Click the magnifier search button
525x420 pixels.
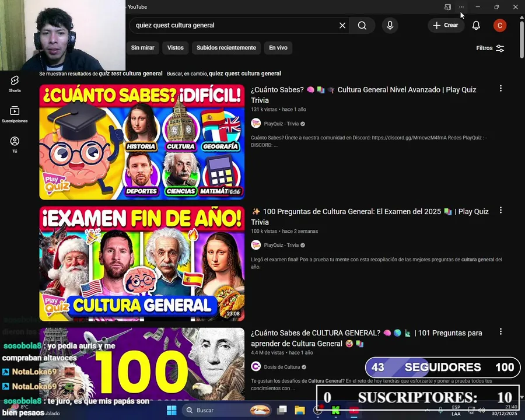click(362, 26)
